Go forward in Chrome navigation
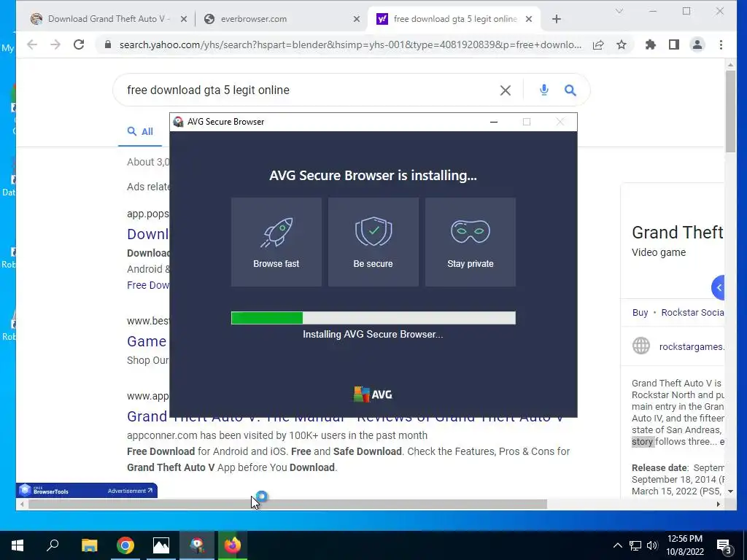Screen dimensions: 747x560 [x=55, y=44]
